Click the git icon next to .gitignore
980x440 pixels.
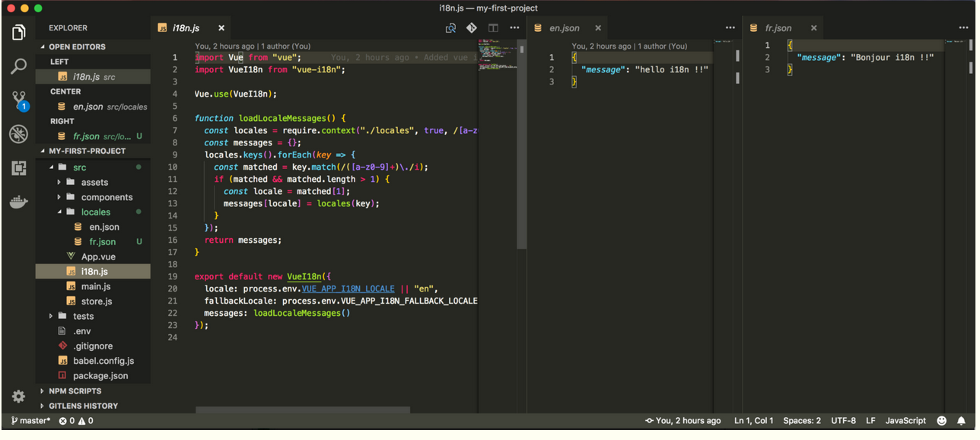(63, 346)
